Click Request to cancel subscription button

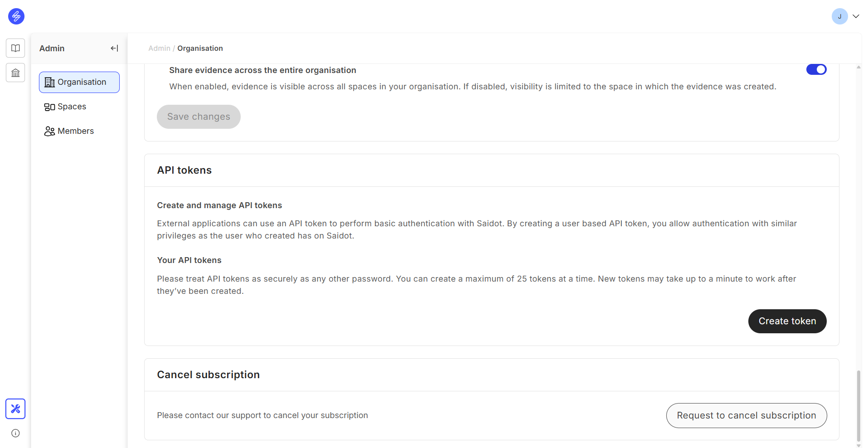pos(746,415)
